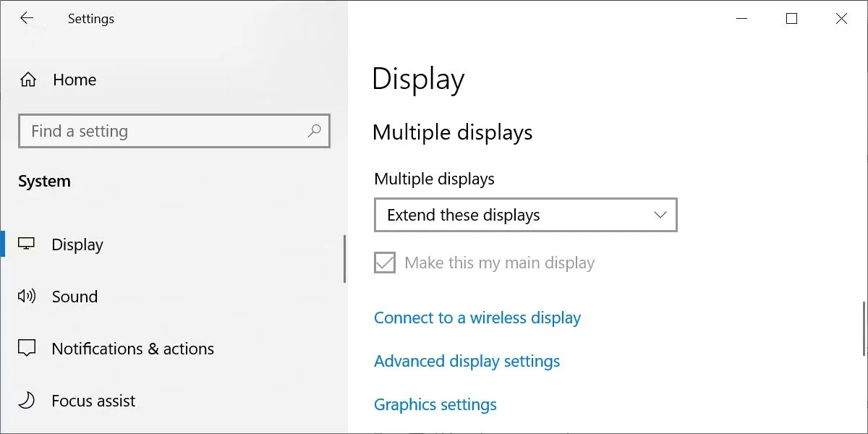Select the Display icon in the sidebar
The height and width of the screenshot is (434, 868).
(x=27, y=244)
